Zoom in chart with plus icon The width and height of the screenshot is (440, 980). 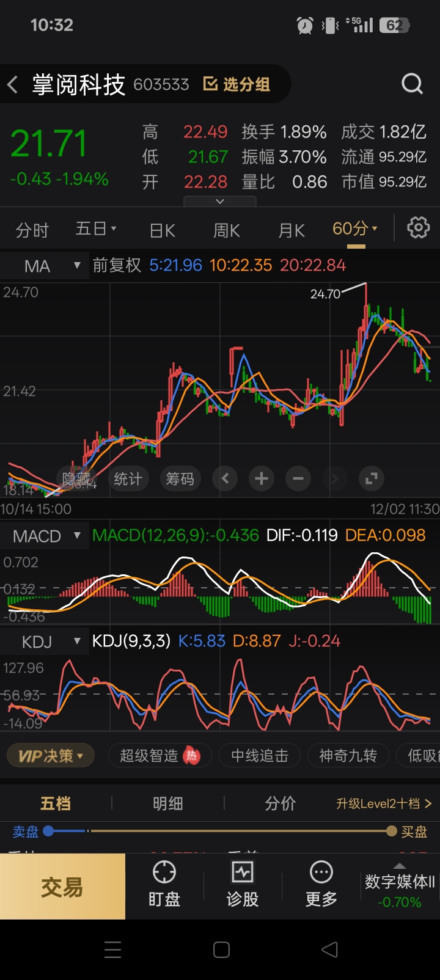262,478
